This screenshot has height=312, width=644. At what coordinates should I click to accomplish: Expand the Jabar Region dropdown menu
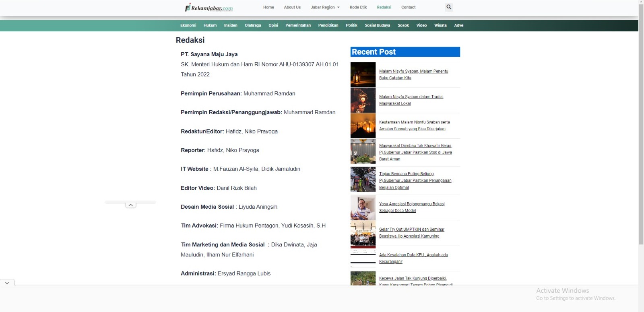point(325,7)
